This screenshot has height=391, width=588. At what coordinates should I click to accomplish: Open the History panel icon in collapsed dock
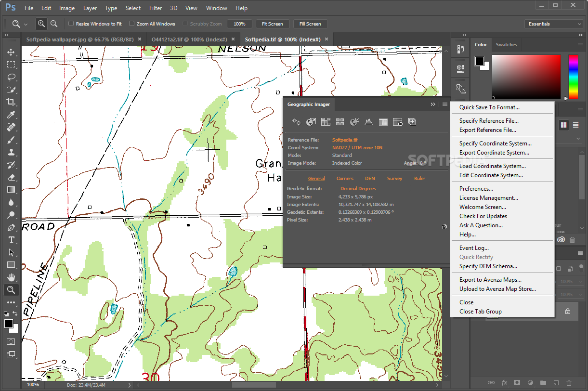click(x=460, y=50)
